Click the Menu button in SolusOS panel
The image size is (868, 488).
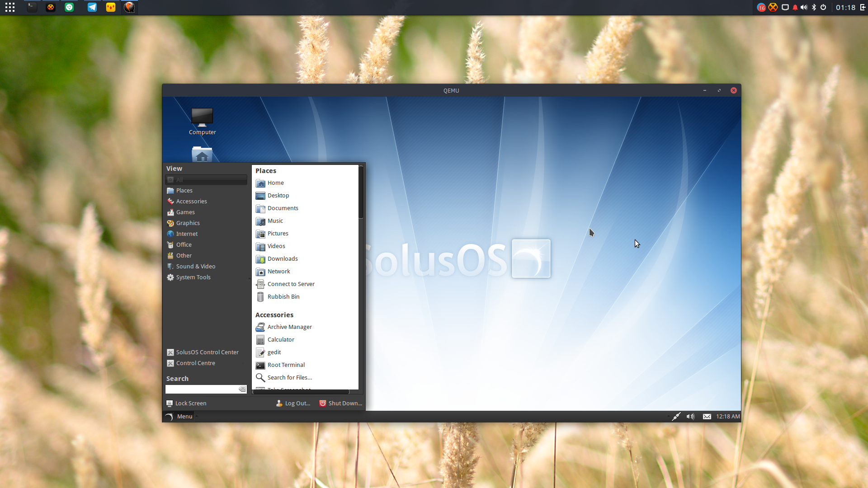click(179, 417)
